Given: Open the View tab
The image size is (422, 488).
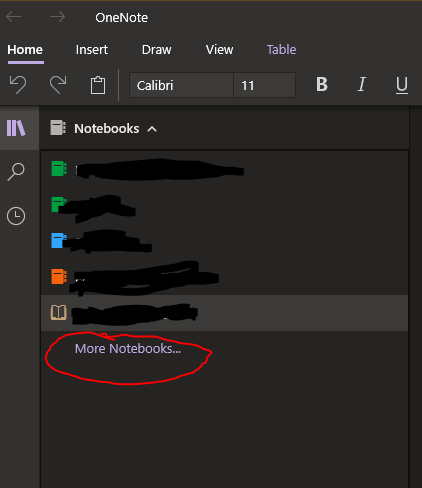Looking at the screenshot, I should [x=219, y=50].
